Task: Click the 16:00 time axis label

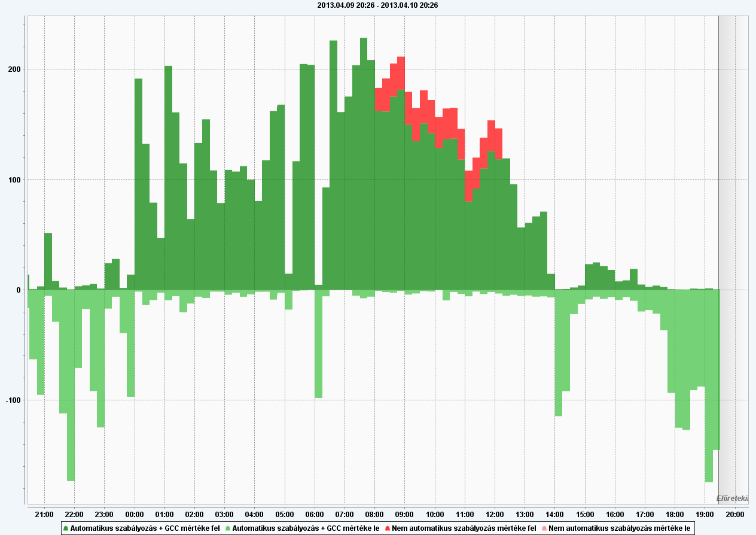Action: pyautogui.click(x=615, y=514)
